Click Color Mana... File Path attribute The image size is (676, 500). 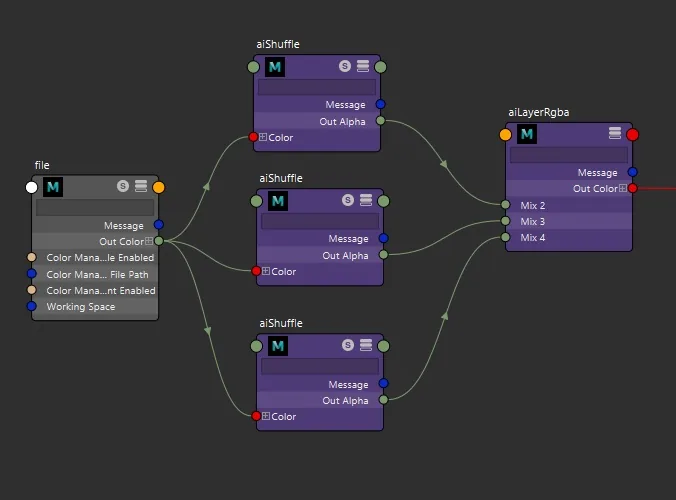[x=95, y=274]
